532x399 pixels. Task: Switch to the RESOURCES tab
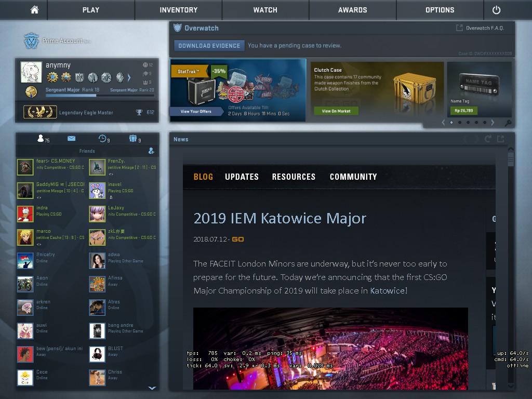[294, 177]
